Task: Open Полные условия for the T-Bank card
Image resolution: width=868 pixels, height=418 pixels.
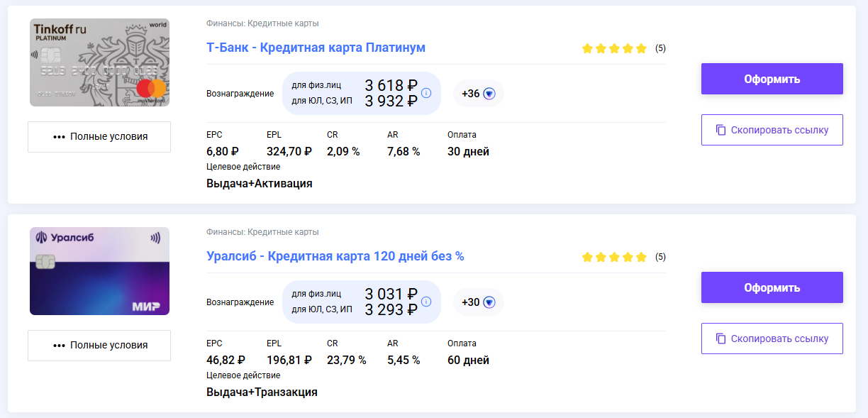Action: (x=99, y=137)
